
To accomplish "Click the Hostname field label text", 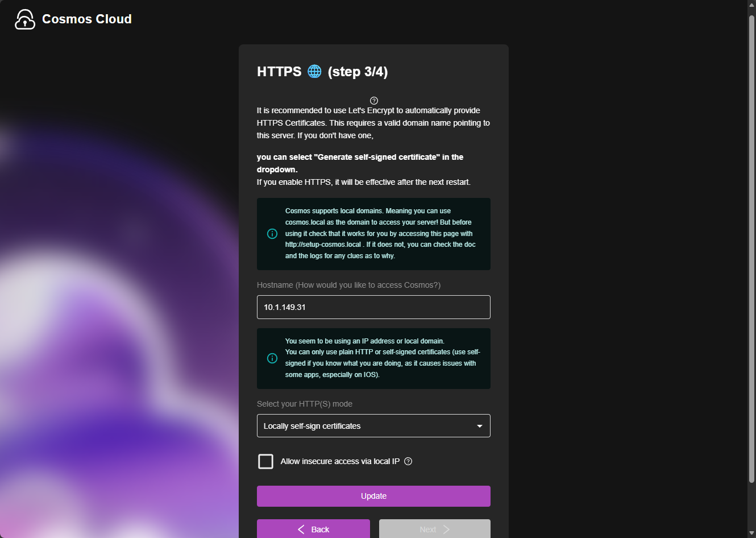I will (348, 285).
